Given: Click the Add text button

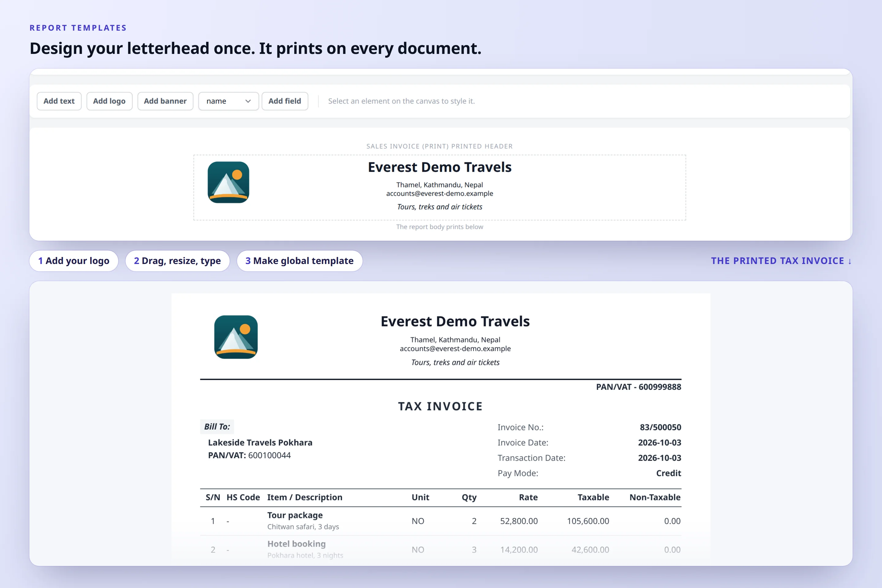Looking at the screenshot, I should [x=59, y=101].
